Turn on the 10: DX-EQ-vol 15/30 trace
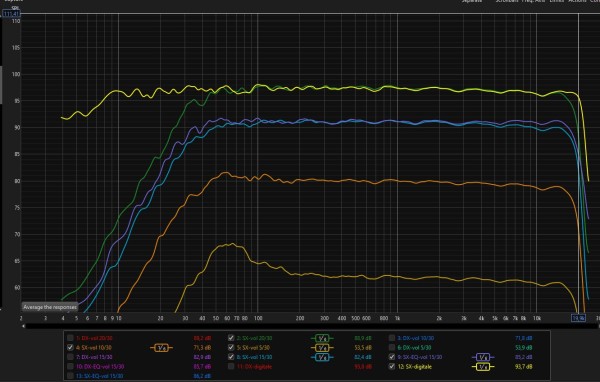Screen dimensions: 600x382 tap(70, 366)
